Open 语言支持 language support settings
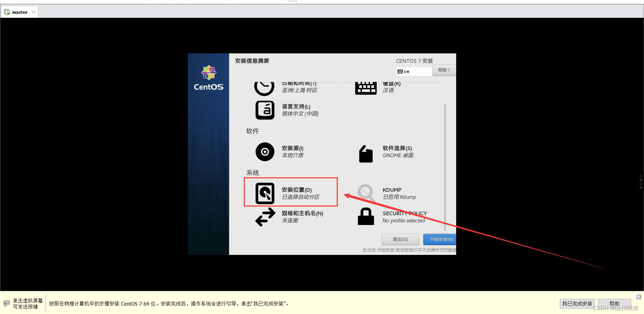Screen dimensions: 644x314 coord(265,110)
